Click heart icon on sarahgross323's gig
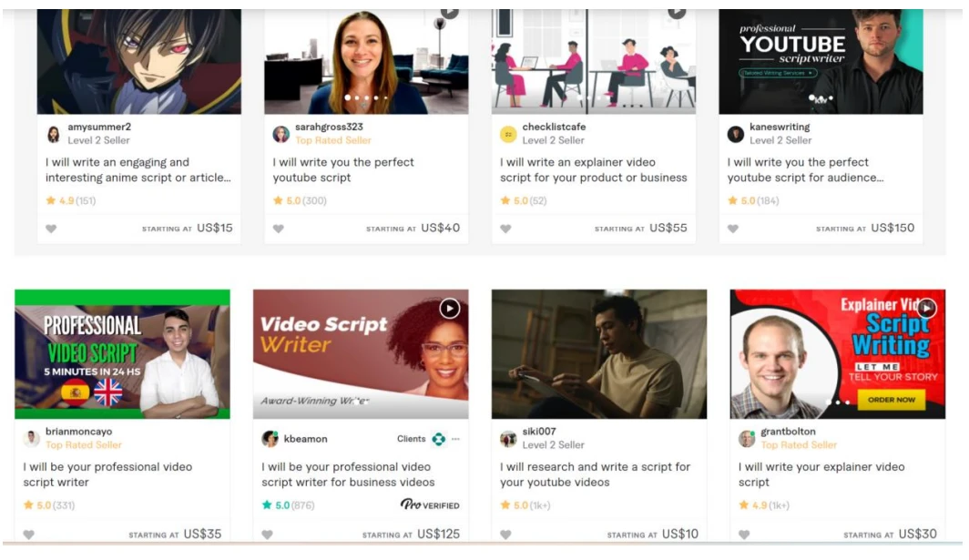Screen dimensions: 969x560 pos(279,229)
